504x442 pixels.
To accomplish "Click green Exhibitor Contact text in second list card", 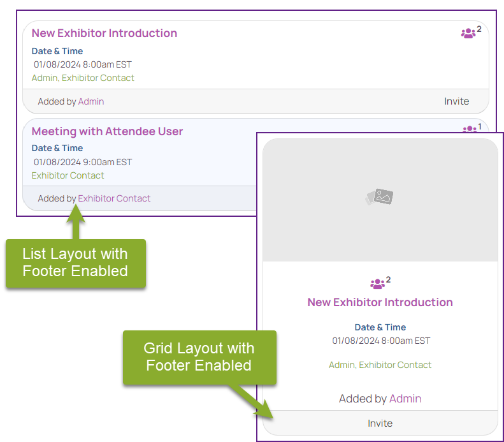I will (68, 175).
